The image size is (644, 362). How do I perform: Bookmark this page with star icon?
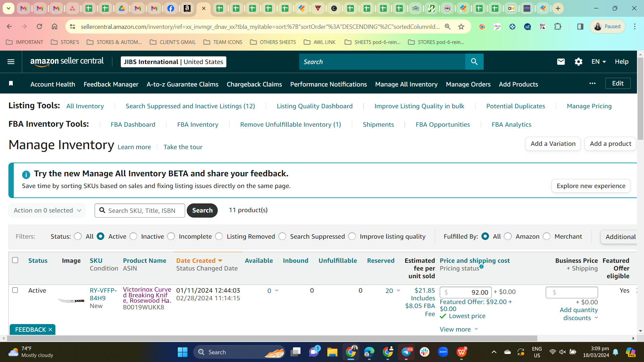pos(461,26)
